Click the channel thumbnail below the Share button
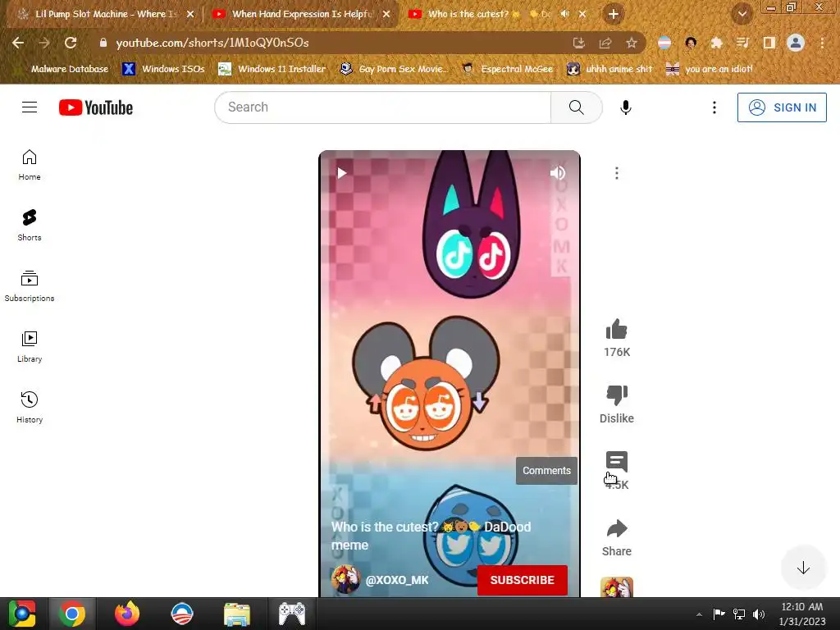 [617, 587]
